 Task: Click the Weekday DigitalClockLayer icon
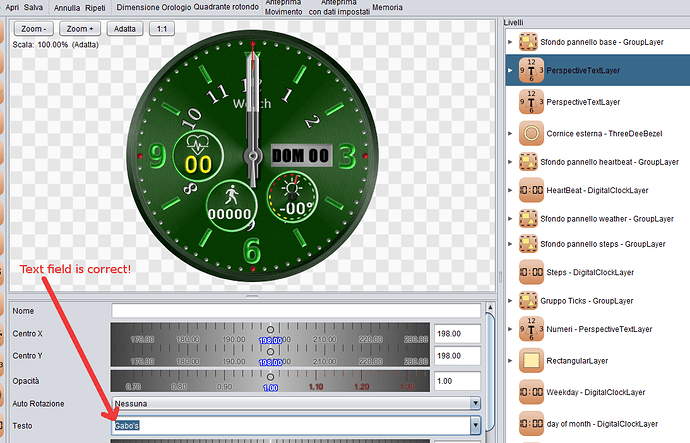[531, 392]
